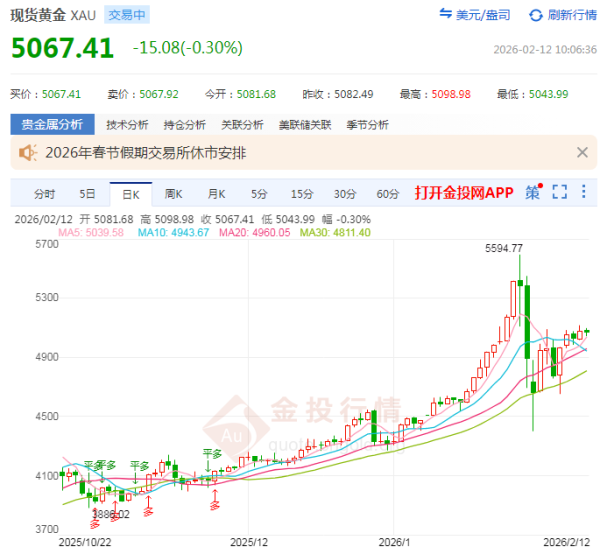Switch to 技术分析 tab
This screenshot has width=600, height=547.
click(127, 125)
